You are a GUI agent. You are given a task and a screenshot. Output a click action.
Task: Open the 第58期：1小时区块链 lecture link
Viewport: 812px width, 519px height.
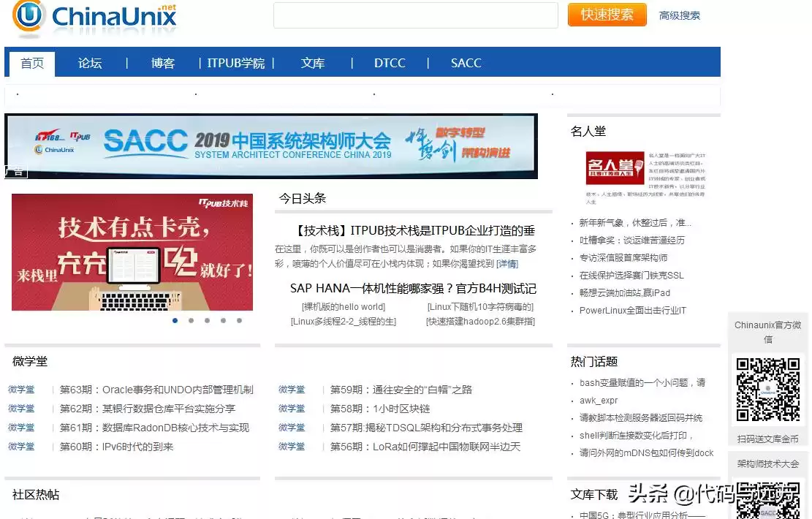(382, 409)
